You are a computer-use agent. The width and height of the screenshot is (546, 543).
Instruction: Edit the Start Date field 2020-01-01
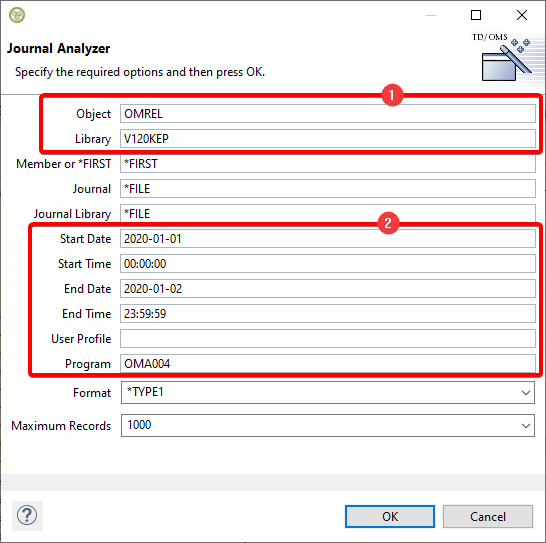point(328,239)
